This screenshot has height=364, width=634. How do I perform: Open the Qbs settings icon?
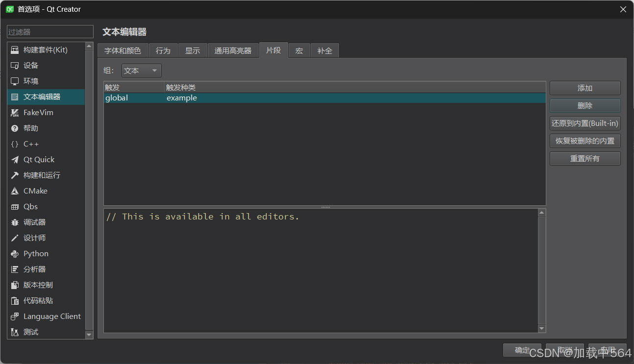(15, 207)
